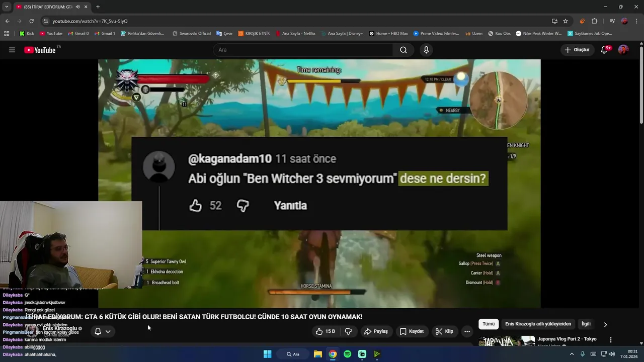The image size is (644, 362).
Task: Click the taskbar Ara search box
Action: click(292, 354)
